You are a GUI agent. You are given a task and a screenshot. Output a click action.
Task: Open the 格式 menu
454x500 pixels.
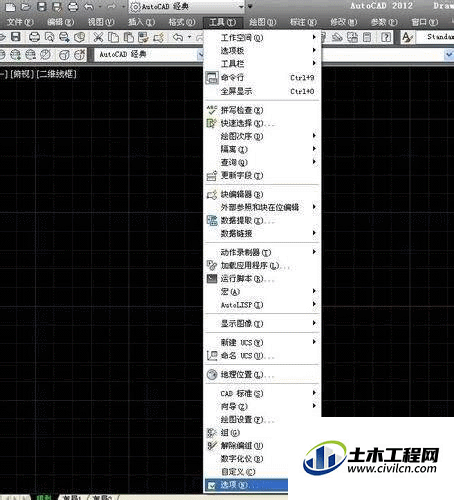click(x=182, y=22)
